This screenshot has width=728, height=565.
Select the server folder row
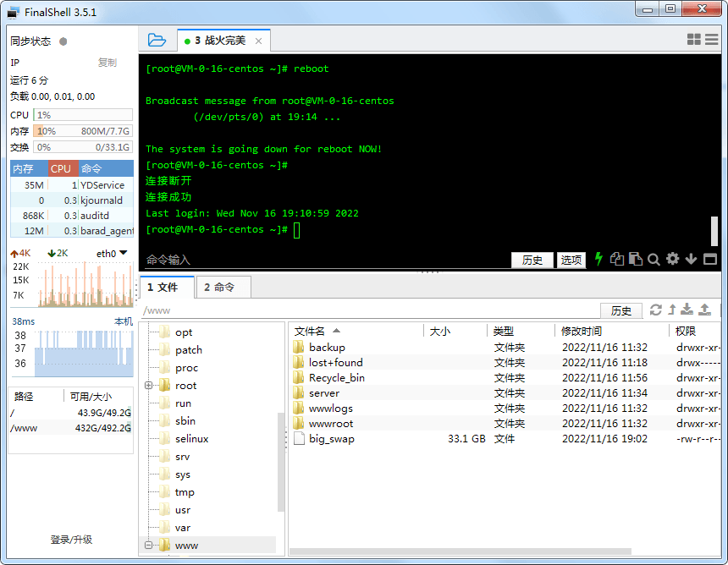click(x=505, y=393)
